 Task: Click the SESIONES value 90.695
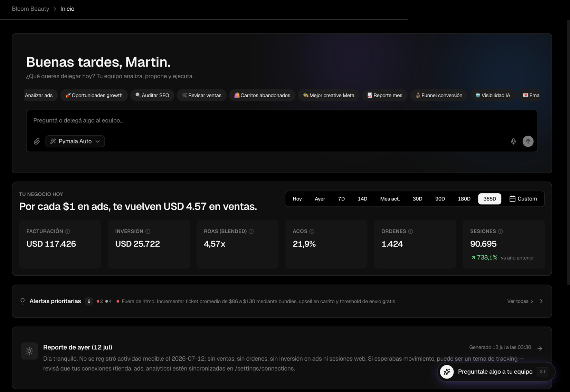point(483,244)
